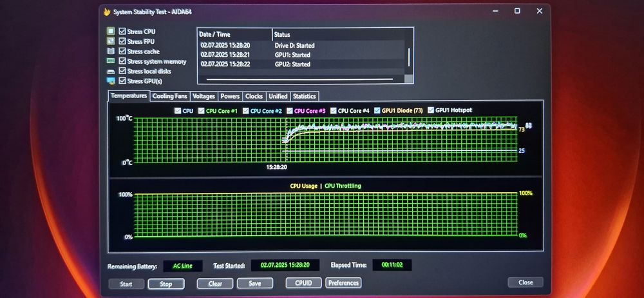Open Preferences
The height and width of the screenshot is (298, 644).
pos(343,283)
